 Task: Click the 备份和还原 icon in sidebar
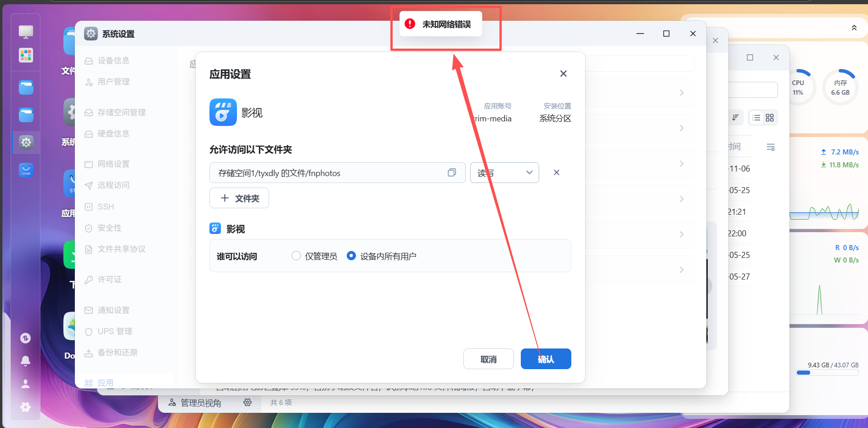coord(89,353)
